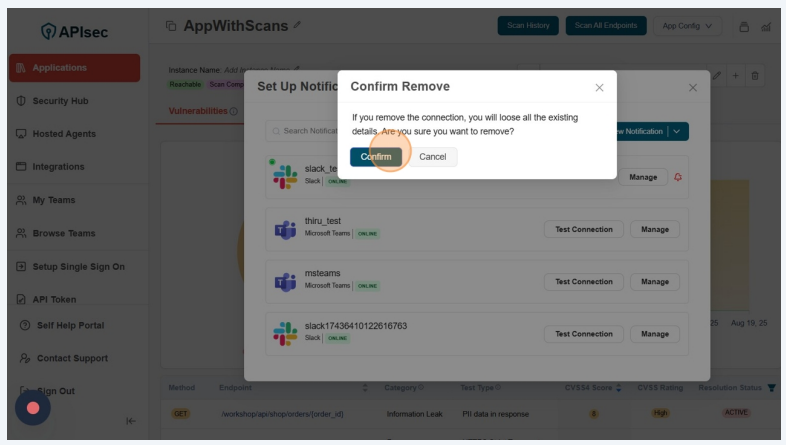Viewport: 786px width, 445px height.
Task: Click the copy icon before AppWithScans title
Action: (x=171, y=26)
